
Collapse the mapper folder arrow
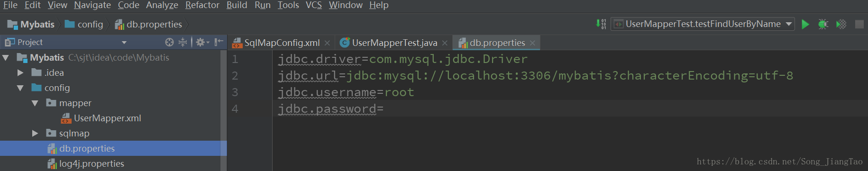(35, 103)
